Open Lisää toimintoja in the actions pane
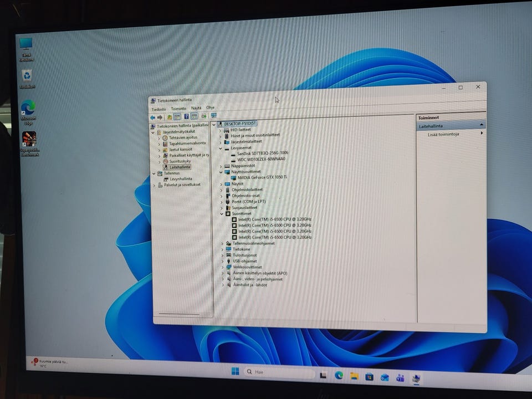This screenshot has width=532, height=399. point(443,134)
